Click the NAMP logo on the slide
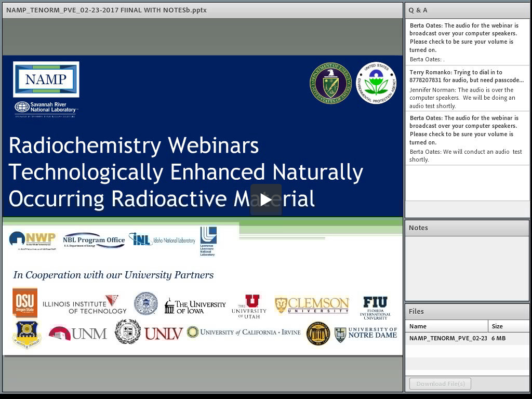 pos(46,79)
